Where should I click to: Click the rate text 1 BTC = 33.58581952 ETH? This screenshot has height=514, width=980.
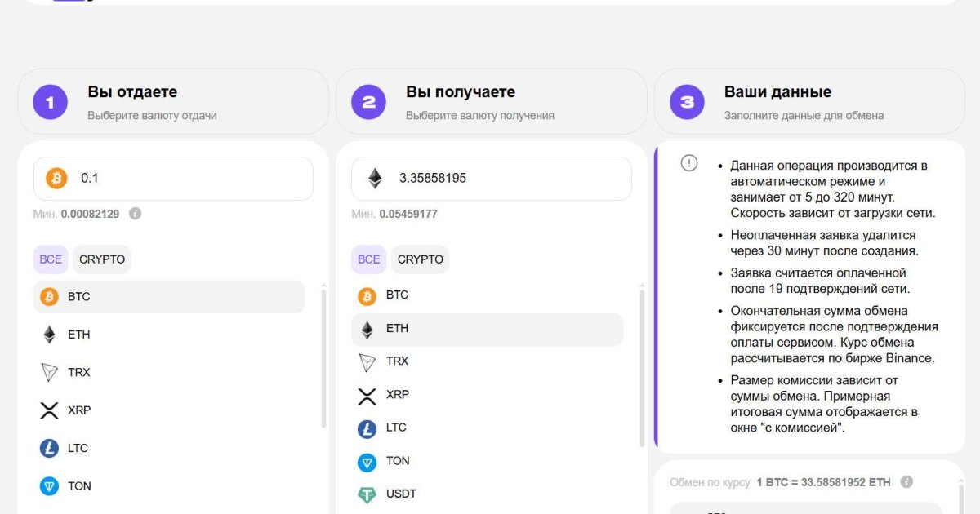tap(823, 482)
